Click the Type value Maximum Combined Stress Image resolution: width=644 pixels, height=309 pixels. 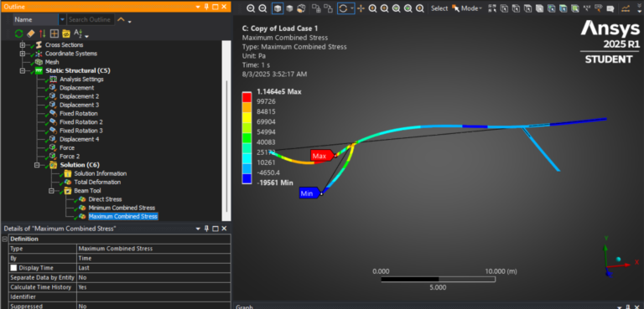[x=153, y=249]
